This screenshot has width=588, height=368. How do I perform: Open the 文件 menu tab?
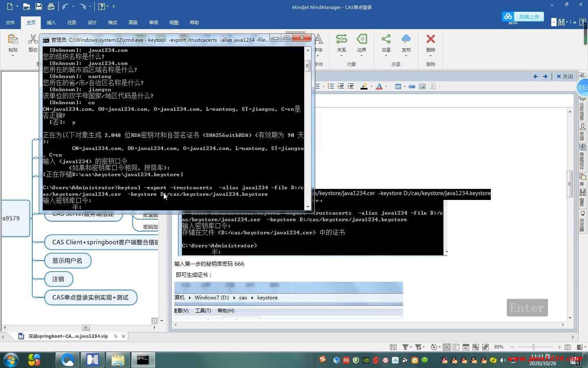tap(10, 22)
